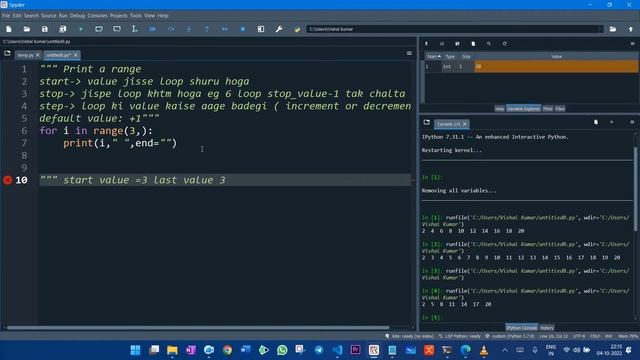Step into function during debugging
This screenshot has height=360, width=640.
click(189, 29)
